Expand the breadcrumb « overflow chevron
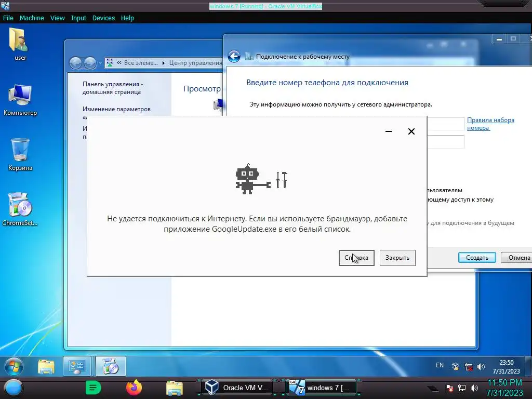Screen dimensions: 532x399 119,63
